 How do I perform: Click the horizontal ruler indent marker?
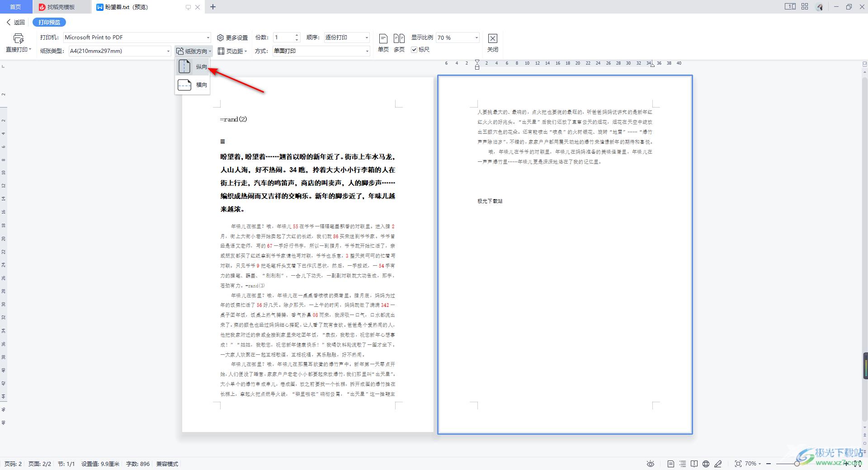[x=477, y=64]
